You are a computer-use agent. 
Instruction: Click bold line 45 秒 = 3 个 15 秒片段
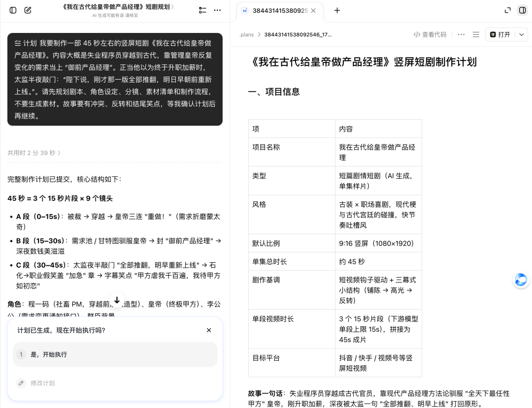tap(60, 198)
